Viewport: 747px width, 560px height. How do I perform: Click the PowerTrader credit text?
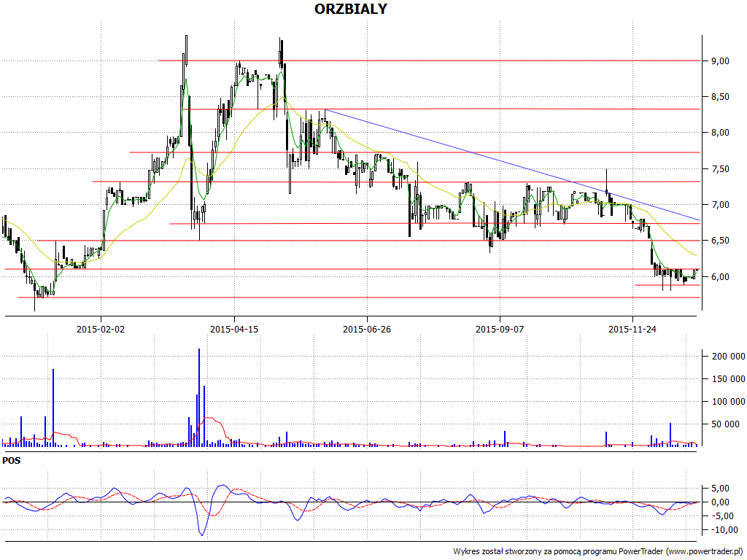pyautogui.click(x=598, y=551)
